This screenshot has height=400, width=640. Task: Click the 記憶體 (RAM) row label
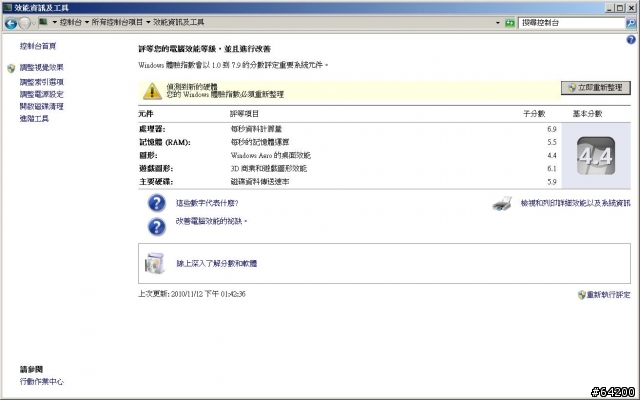point(165,142)
